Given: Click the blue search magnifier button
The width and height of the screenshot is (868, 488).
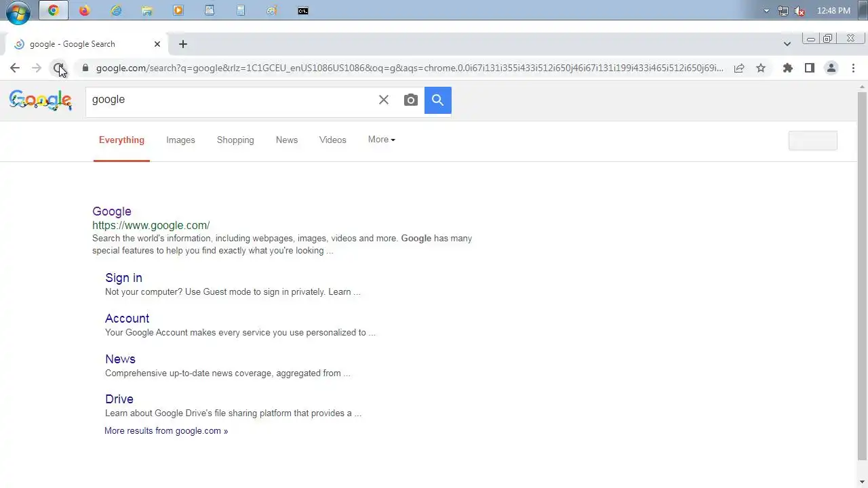Looking at the screenshot, I should click(438, 100).
